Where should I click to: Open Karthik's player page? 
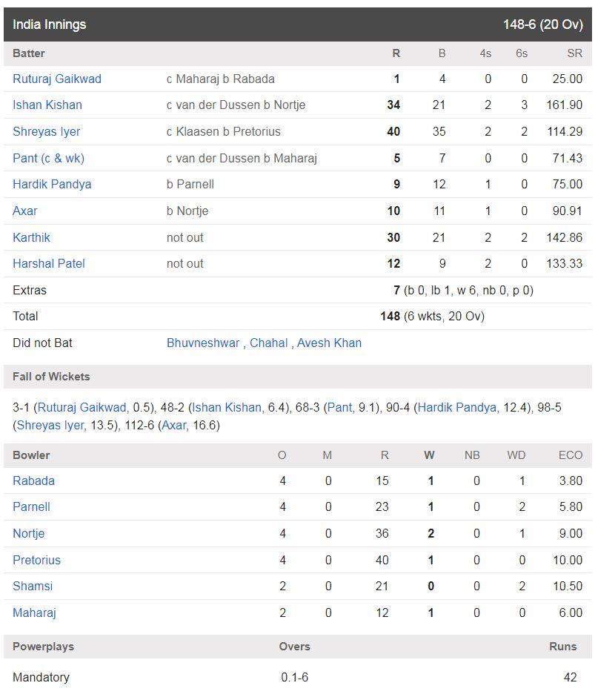click(31, 237)
